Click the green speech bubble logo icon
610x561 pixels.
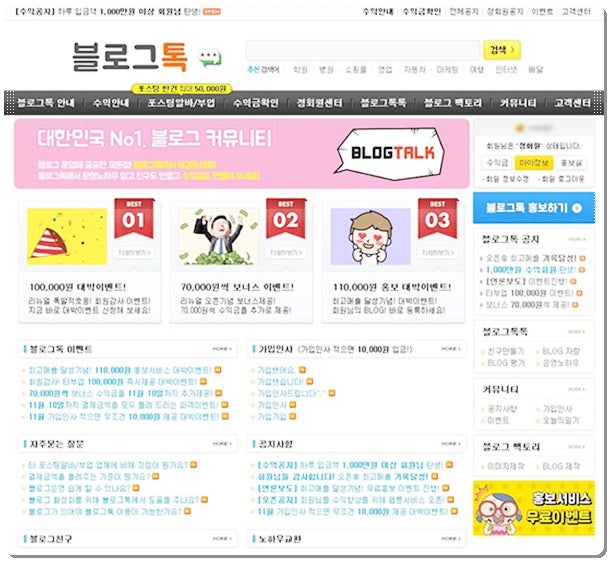point(209,58)
